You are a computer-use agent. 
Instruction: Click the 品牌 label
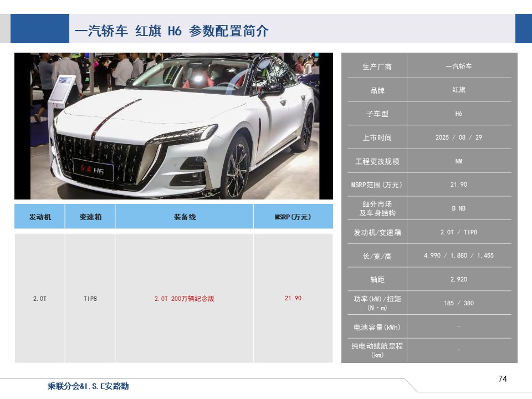click(377, 90)
